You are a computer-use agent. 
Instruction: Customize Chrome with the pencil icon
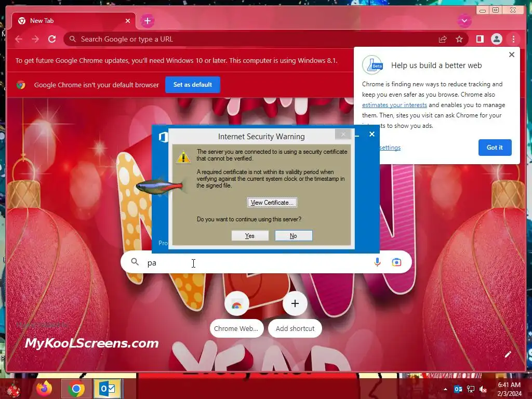coord(508,354)
